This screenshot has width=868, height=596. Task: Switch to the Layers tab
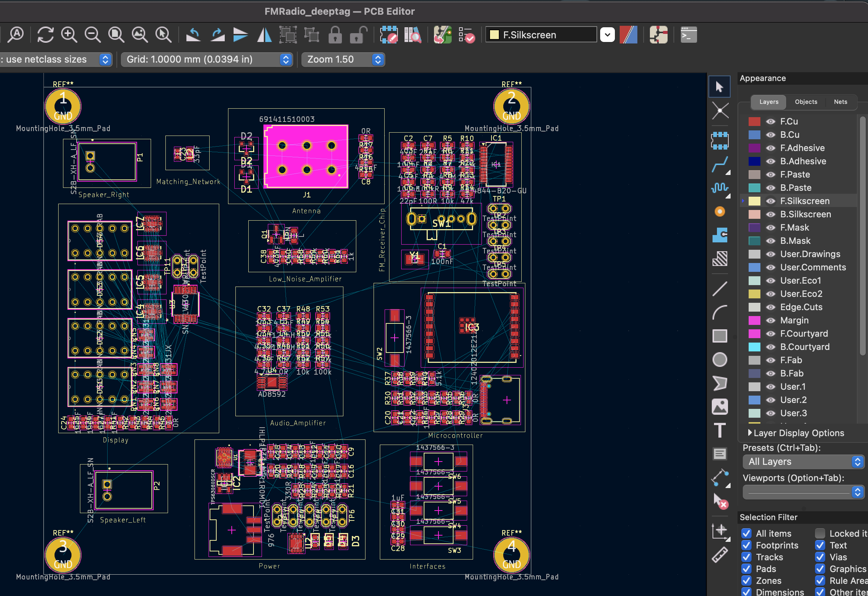point(769,102)
